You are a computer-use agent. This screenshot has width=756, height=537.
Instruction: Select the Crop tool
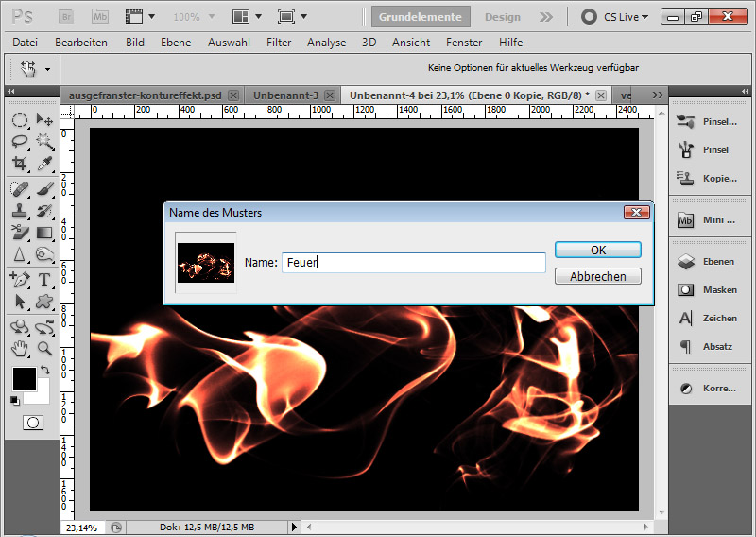tap(19, 164)
